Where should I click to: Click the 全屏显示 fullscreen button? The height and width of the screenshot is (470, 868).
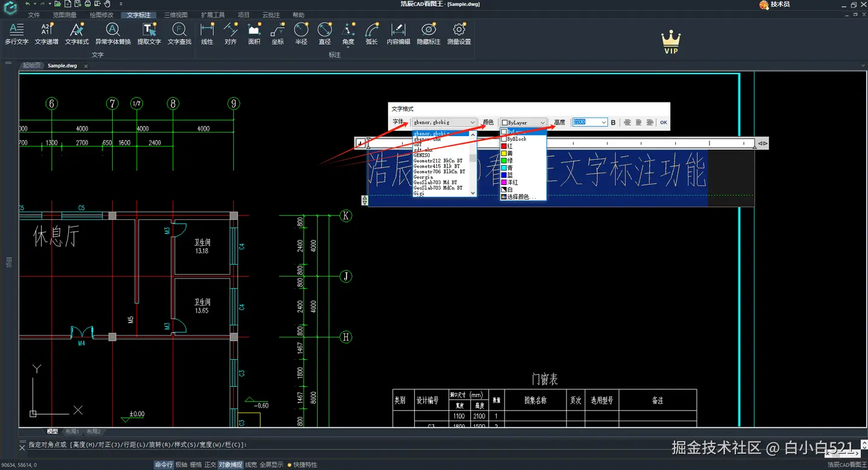click(271, 465)
